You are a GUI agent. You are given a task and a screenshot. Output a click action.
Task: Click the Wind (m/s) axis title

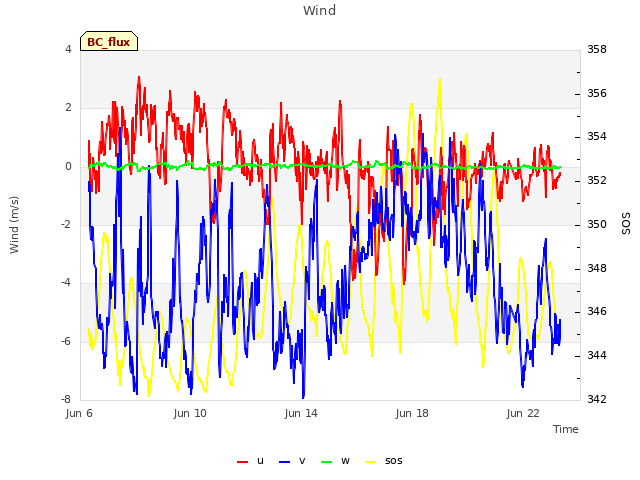(14, 225)
